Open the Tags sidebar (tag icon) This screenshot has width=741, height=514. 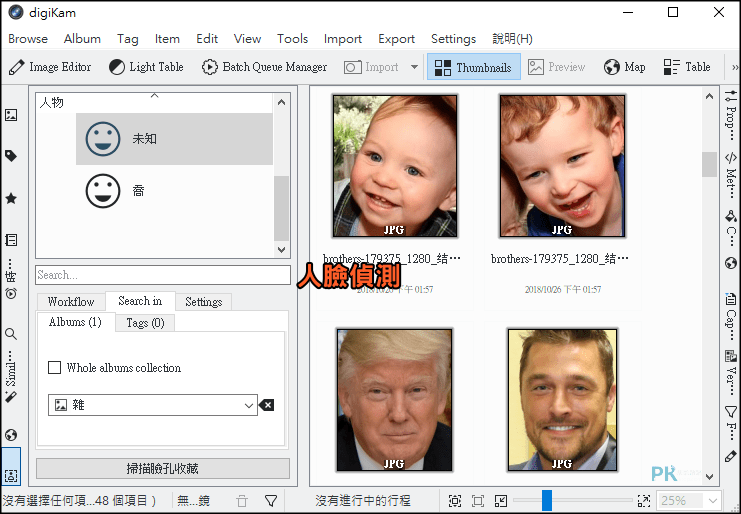coord(11,155)
